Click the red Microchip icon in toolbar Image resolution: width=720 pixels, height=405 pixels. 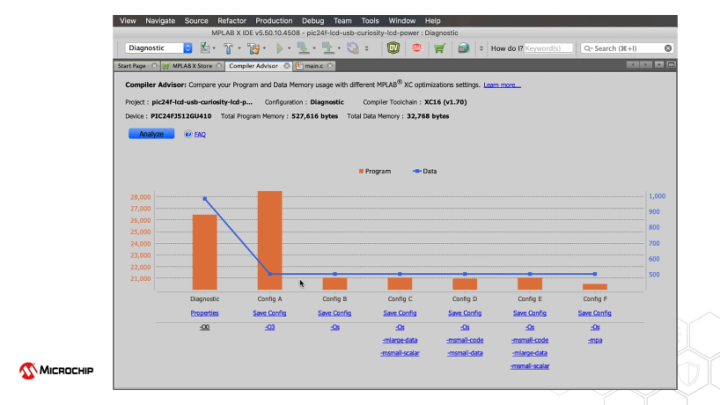point(418,48)
